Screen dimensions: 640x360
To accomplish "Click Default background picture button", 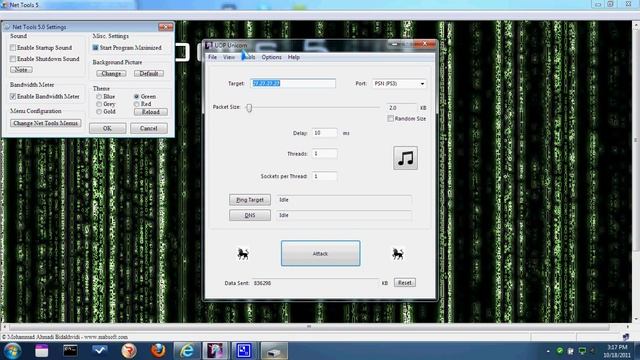I will pyautogui.click(x=149, y=73).
